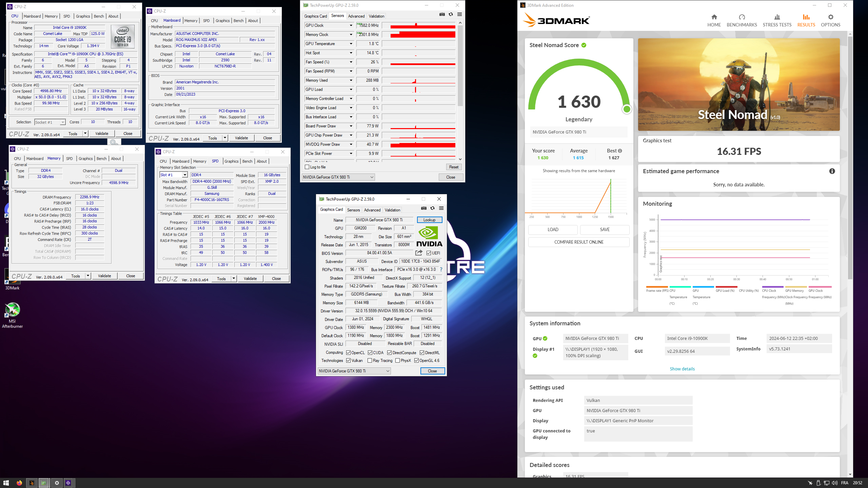The width and height of the screenshot is (868, 488).
Task: Open GPU selector dropdown in GPU-Z Sensors window
Action: coord(338,177)
